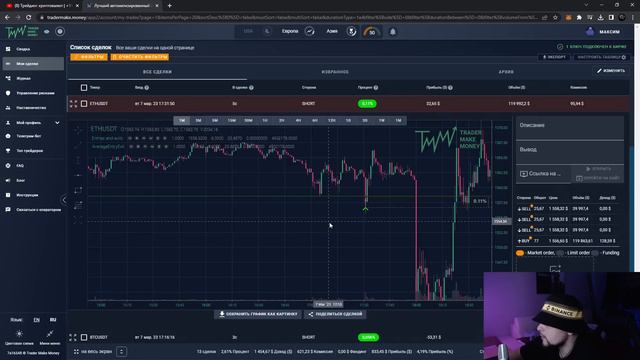Click browser reload button
This screenshot has width=640, height=360.
coord(28,18)
